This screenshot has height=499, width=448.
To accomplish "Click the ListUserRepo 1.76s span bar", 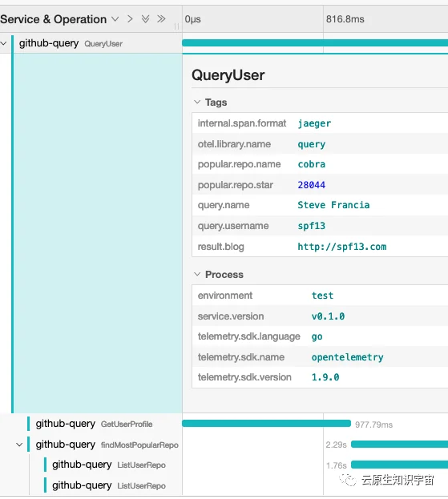I will coord(399,465).
